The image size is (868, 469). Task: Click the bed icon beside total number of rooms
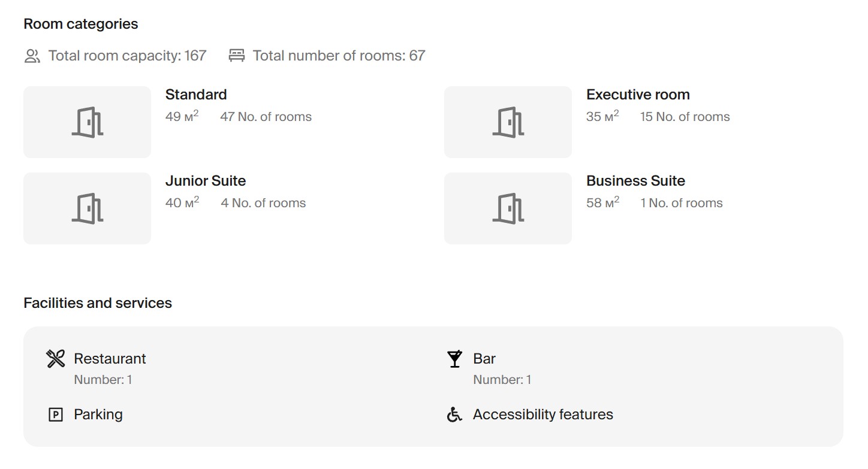[x=237, y=56]
